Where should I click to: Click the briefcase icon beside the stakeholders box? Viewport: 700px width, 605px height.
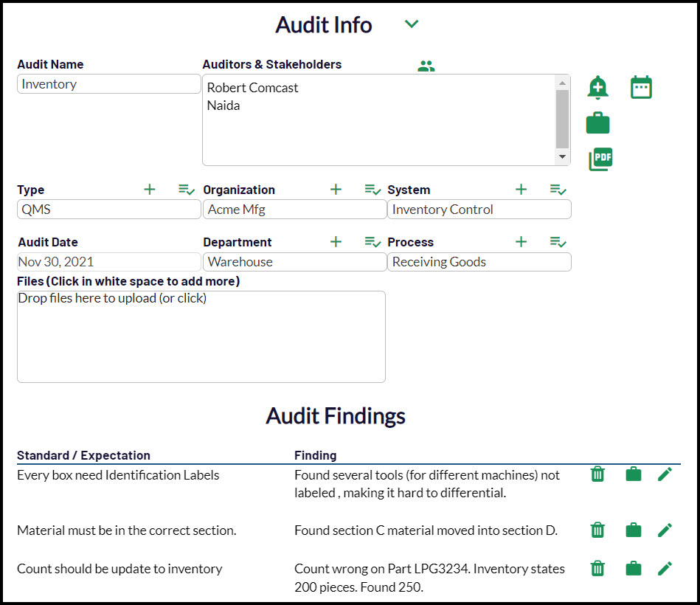(x=597, y=122)
